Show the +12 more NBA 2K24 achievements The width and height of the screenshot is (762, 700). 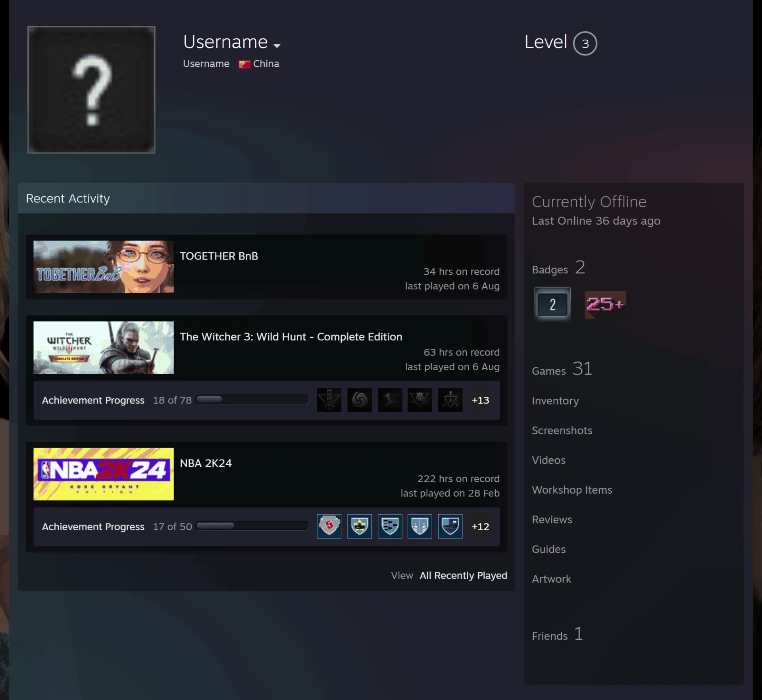(480, 527)
